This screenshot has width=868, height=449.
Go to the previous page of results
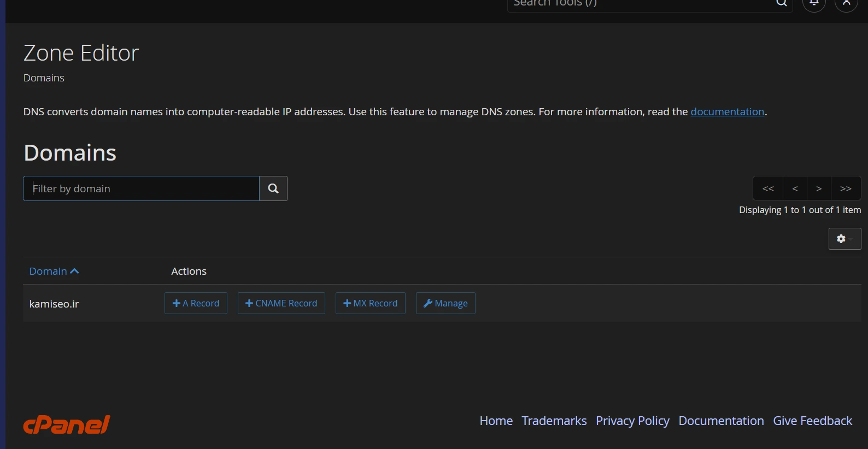795,188
